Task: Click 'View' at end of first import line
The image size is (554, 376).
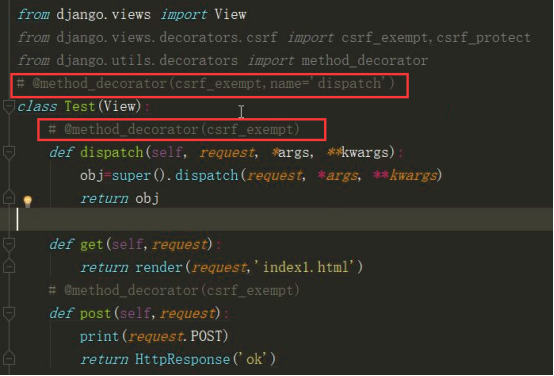Action: 230,15
